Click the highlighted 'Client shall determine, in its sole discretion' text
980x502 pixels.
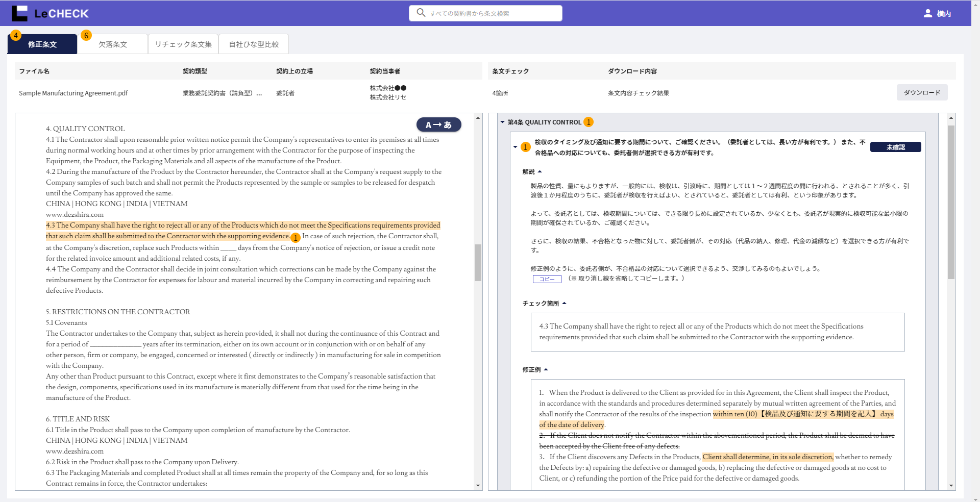(768, 457)
